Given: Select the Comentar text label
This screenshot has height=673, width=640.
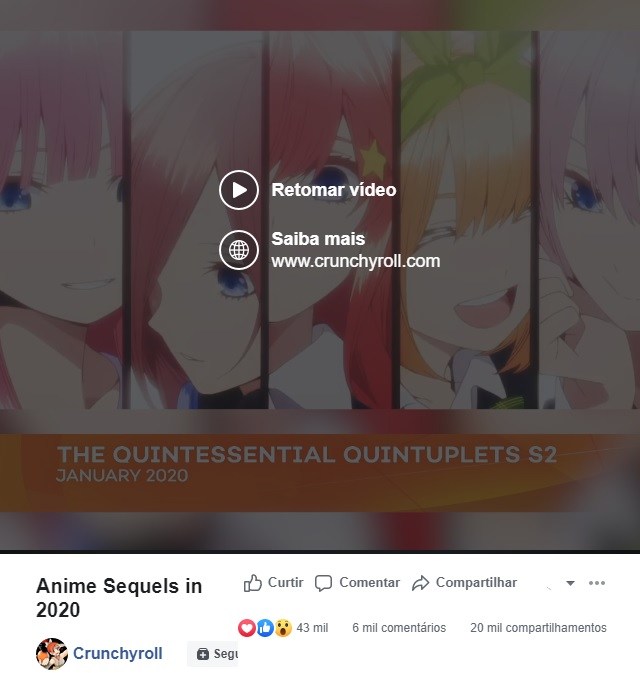Looking at the screenshot, I should click(369, 582).
